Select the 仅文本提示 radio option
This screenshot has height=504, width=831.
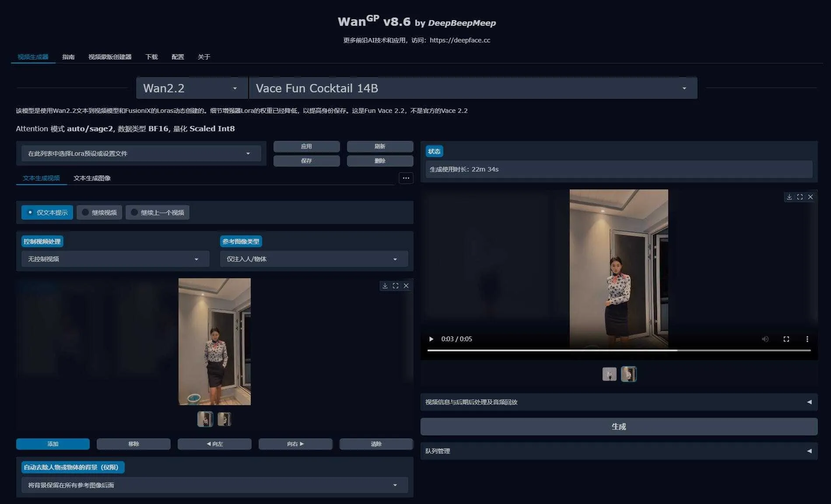(x=47, y=213)
